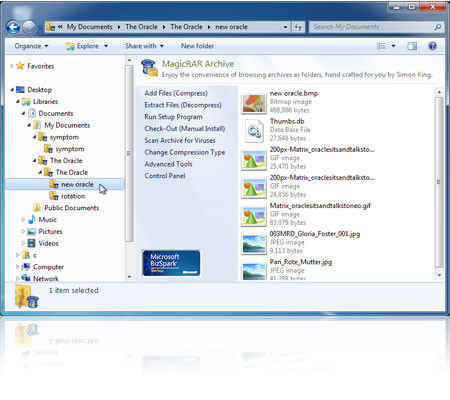Open Advanced Tools

click(168, 164)
